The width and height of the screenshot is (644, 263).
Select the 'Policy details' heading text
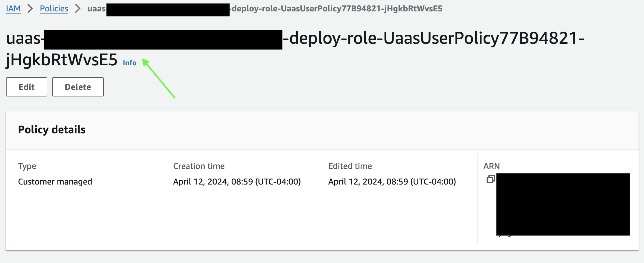(x=52, y=130)
